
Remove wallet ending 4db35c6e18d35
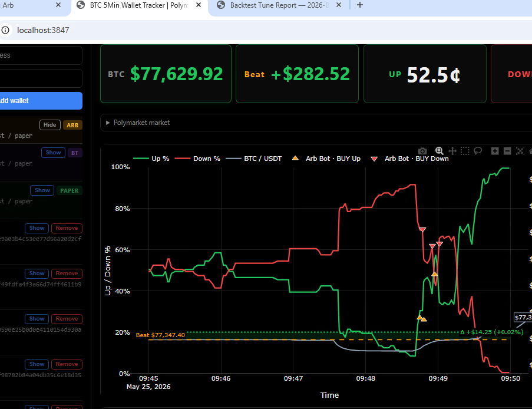(67, 364)
